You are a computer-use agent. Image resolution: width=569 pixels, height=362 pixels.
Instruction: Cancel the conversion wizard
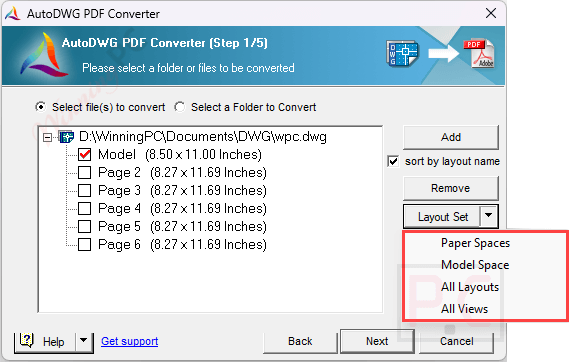457,341
